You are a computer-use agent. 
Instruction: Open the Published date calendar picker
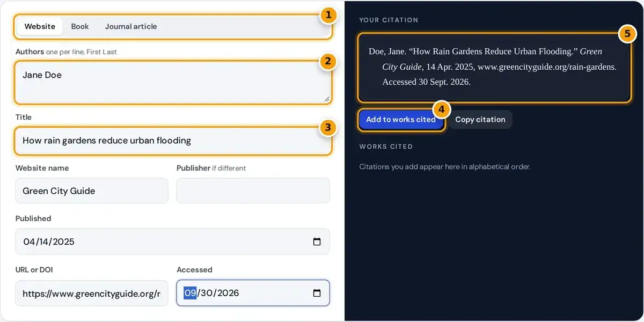(317, 241)
